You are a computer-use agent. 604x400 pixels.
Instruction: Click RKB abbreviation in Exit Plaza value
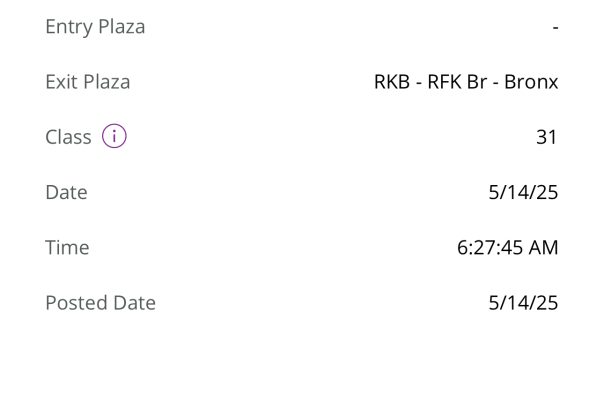(x=392, y=82)
